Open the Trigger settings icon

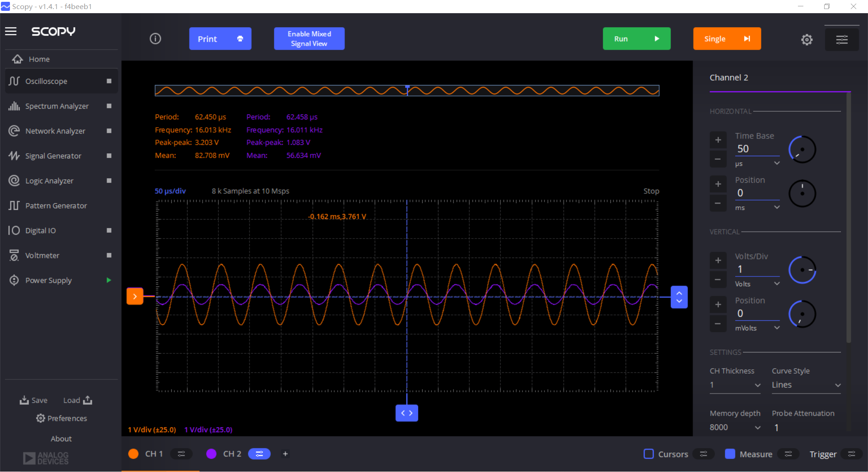851,454
